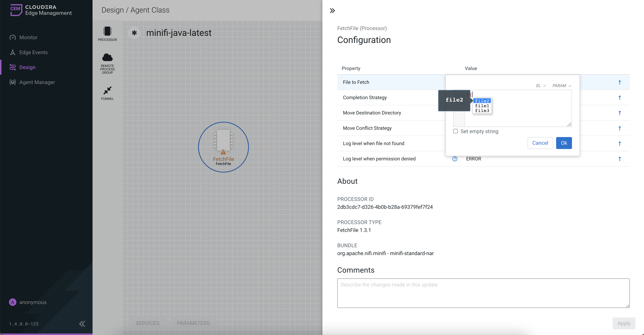
Task: Cancel the property value edit
Action: (x=540, y=143)
